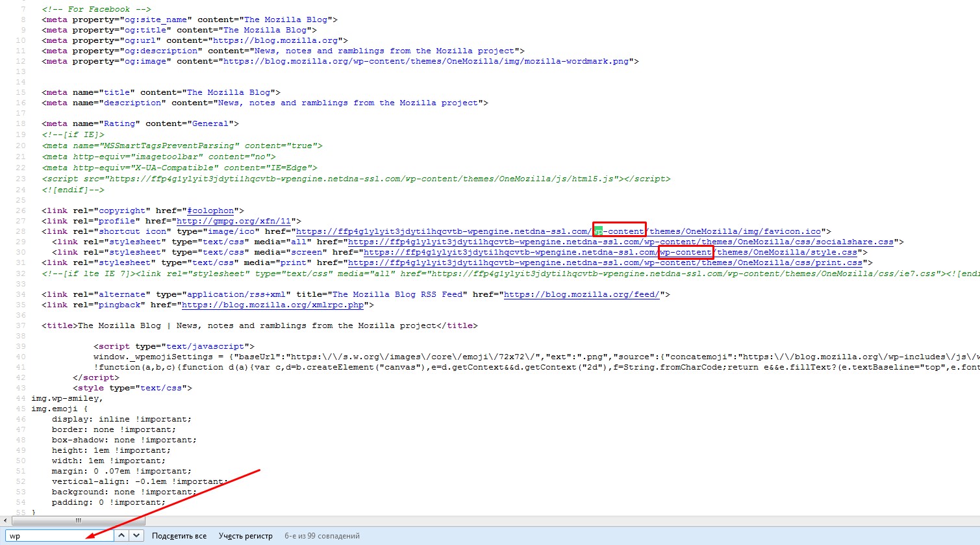Click the window._wpemojiSettings script line

click(x=536, y=357)
